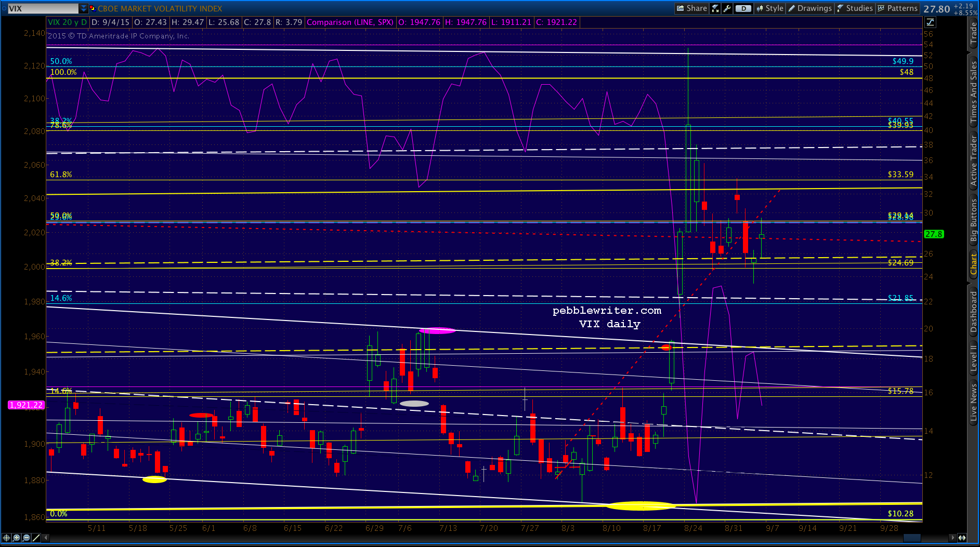Open chart settings wrench icon
The image size is (980, 547).
tap(727, 8)
